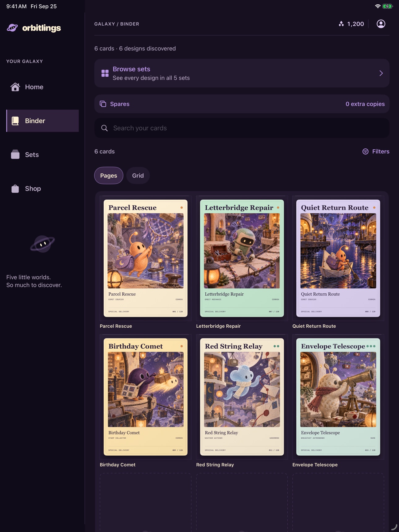The image size is (399, 532).
Task: Open the Filters button
Action: click(x=376, y=151)
